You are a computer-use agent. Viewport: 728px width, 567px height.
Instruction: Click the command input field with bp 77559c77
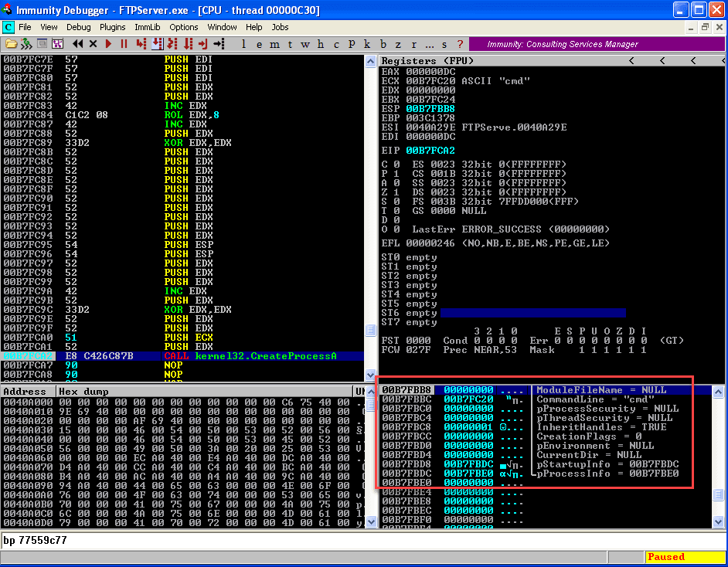(362, 540)
